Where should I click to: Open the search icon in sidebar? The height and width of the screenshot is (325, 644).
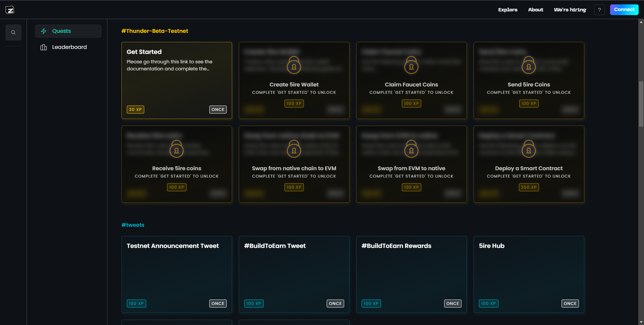click(x=13, y=32)
